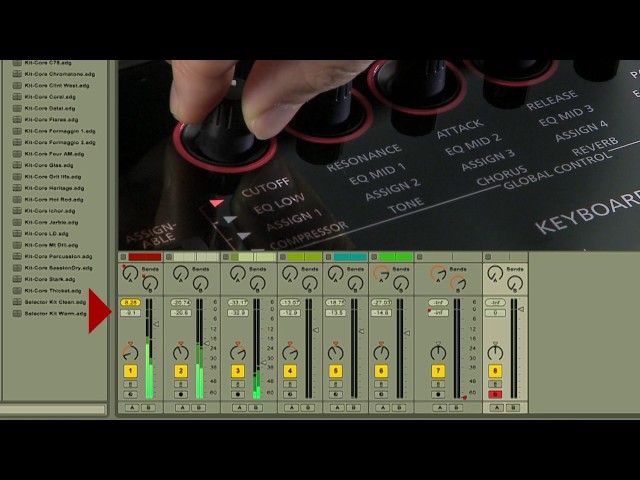Click the pan knob on track 2
Image resolution: width=640 pixels, height=480 pixels.
pos(181,352)
